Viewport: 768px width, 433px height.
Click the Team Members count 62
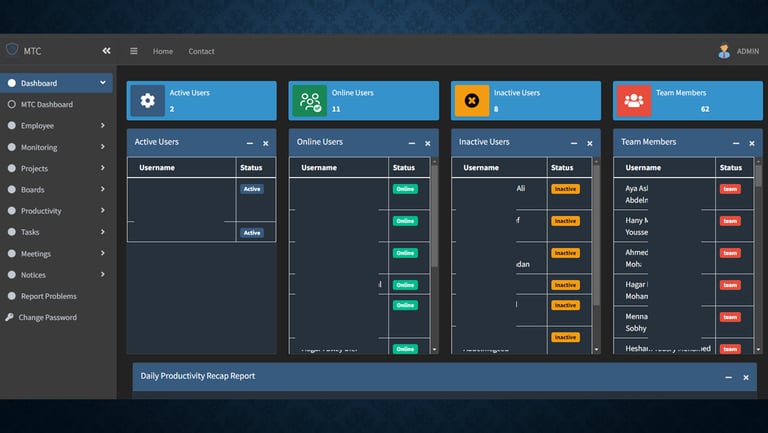(x=705, y=109)
